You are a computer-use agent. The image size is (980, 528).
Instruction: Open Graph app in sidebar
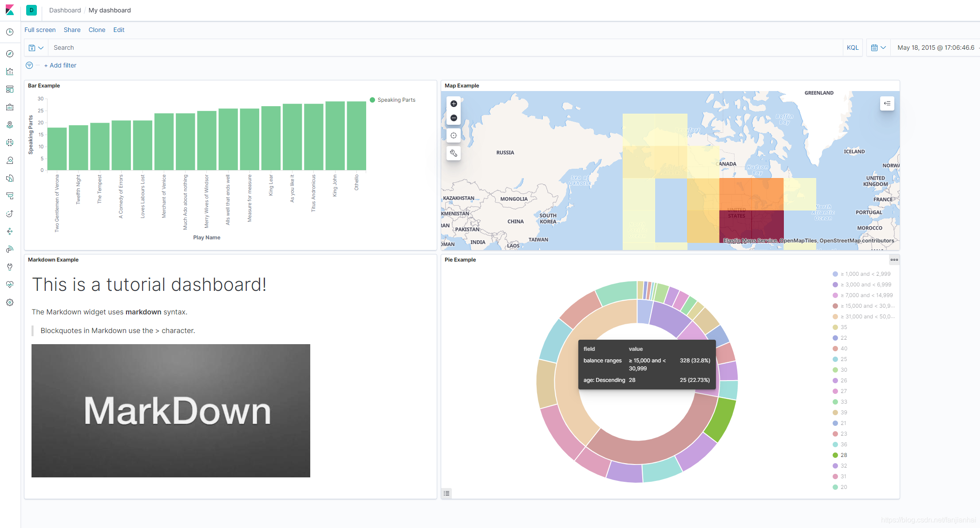coord(10,231)
